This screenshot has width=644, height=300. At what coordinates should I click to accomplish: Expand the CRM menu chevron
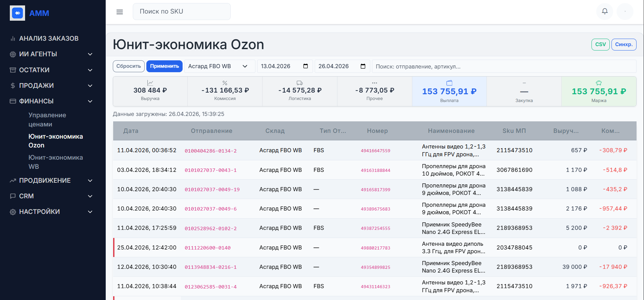[x=90, y=196]
